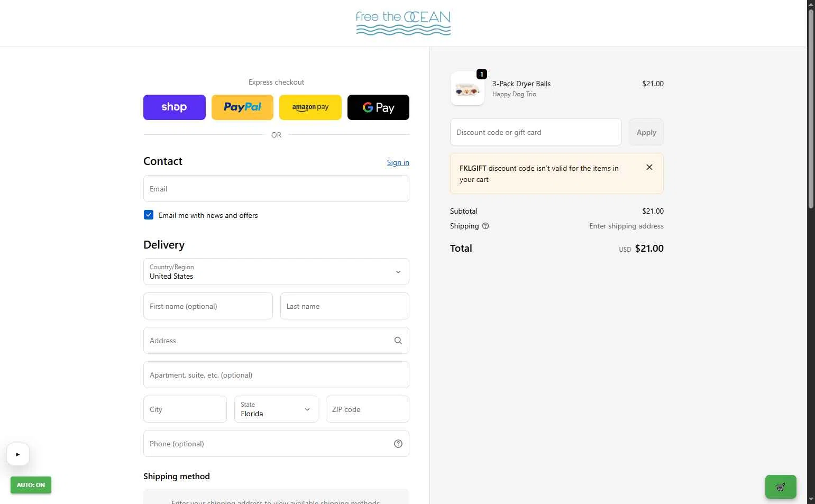This screenshot has width=815, height=504.
Task: Click the Shipping info question mark icon
Action: [x=486, y=226]
